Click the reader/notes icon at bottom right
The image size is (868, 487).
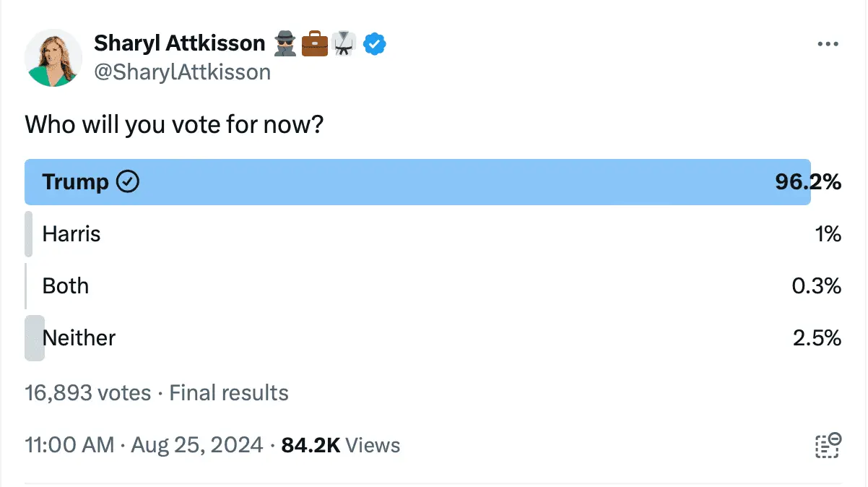coord(828,445)
